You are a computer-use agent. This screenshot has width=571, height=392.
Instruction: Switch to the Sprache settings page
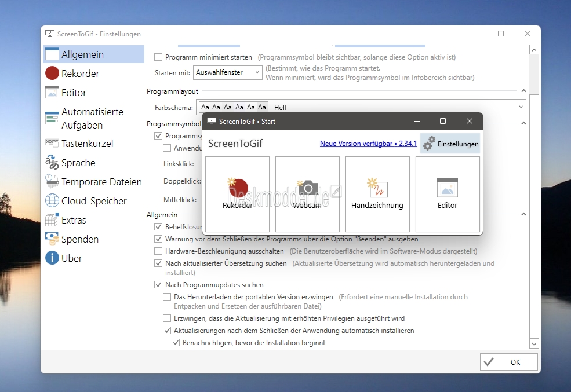[93, 163]
